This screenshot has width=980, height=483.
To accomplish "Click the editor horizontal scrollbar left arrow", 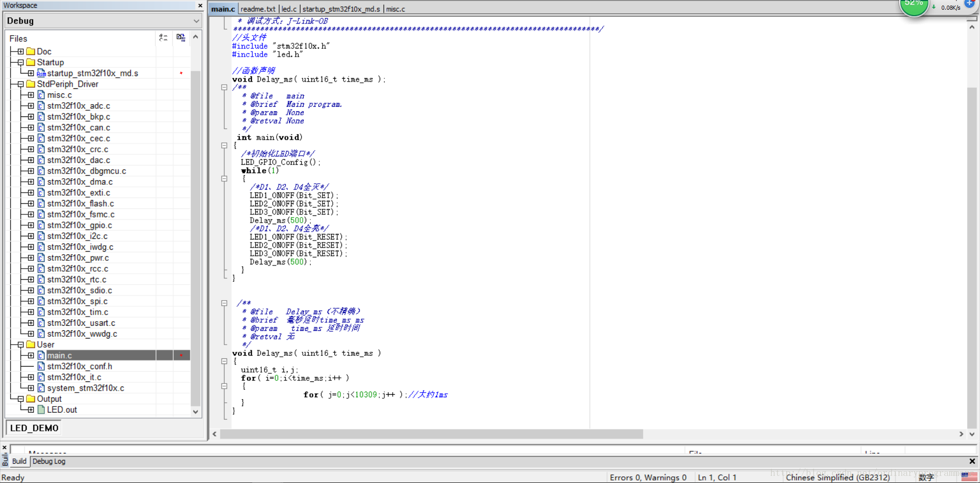I will 214,434.
